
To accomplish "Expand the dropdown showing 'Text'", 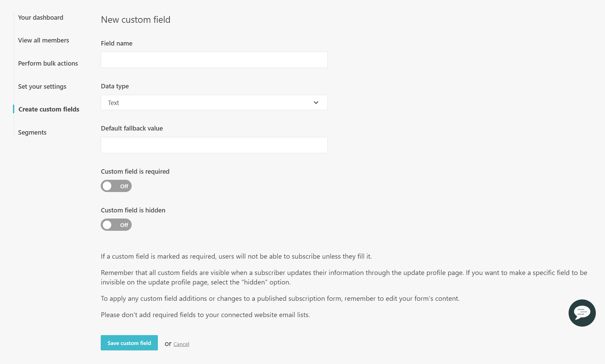I will coord(214,102).
